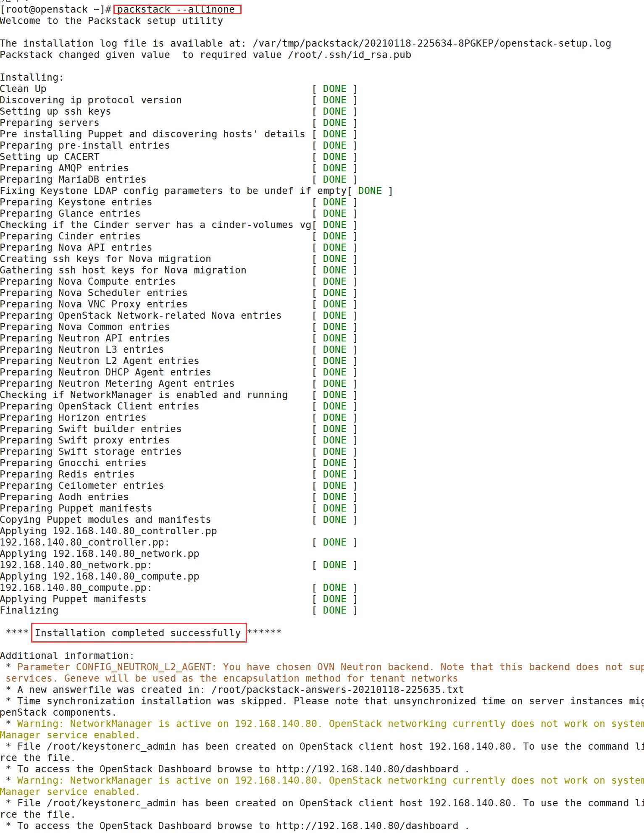
Task: Click 'Preparing Swift storage entries' line
Action: pyautogui.click(x=91, y=452)
